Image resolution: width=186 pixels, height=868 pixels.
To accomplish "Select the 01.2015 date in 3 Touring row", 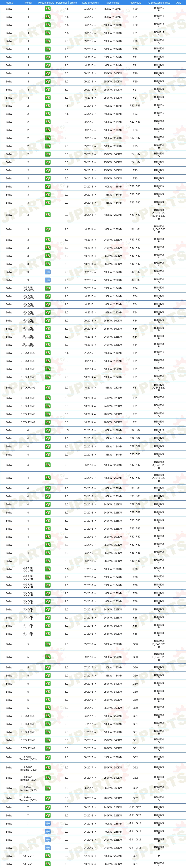I will [x=90, y=353].
